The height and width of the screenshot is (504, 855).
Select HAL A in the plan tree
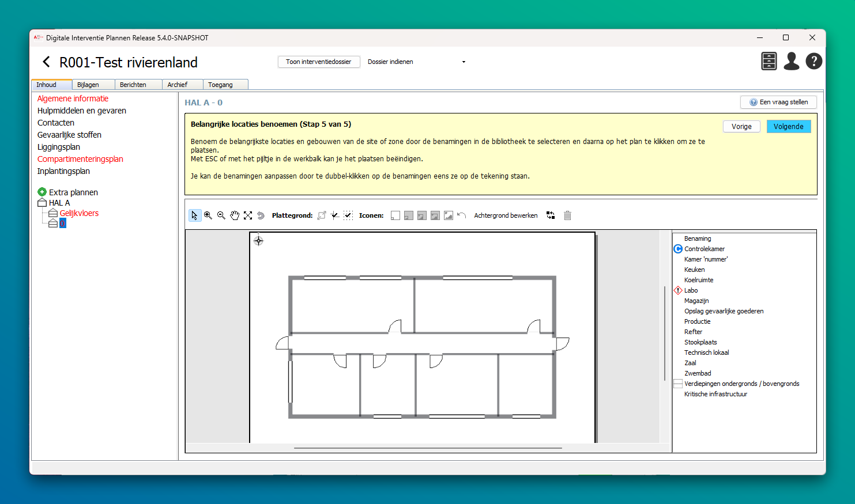59,203
